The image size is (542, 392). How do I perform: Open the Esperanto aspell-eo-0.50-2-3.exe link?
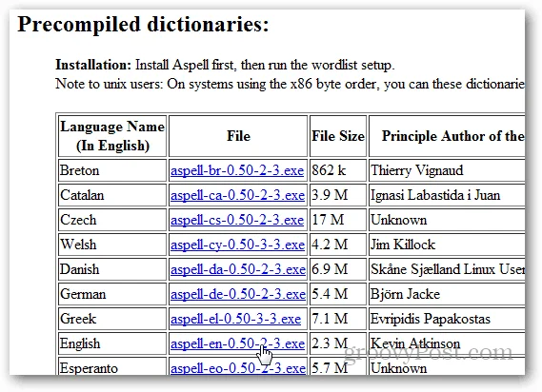coord(238,368)
